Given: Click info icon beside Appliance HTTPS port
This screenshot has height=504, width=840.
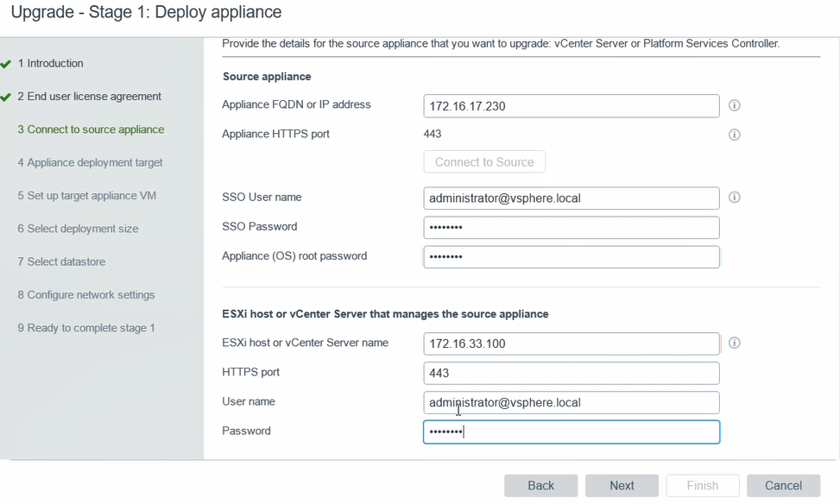Looking at the screenshot, I should (735, 135).
